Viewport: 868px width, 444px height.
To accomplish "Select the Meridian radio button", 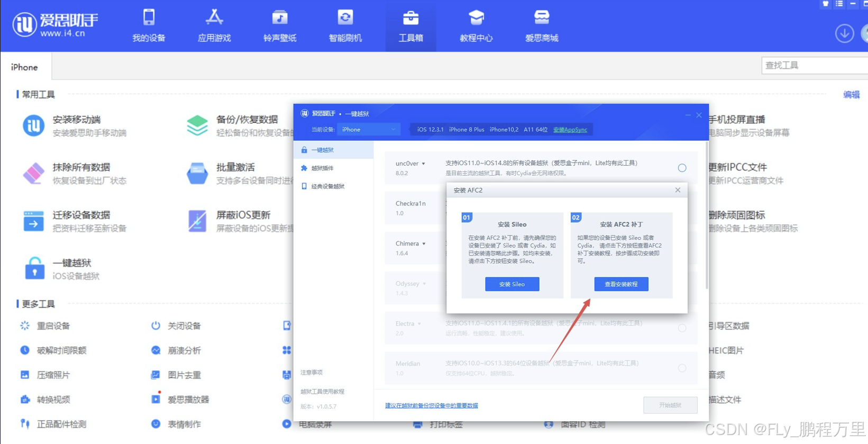I will [x=682, y=368].
